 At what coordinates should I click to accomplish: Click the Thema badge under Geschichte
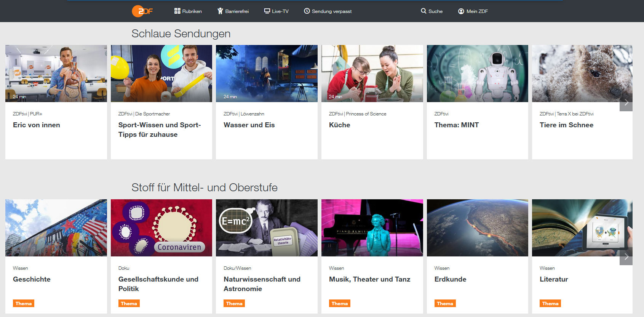click(x=24, y=303)
